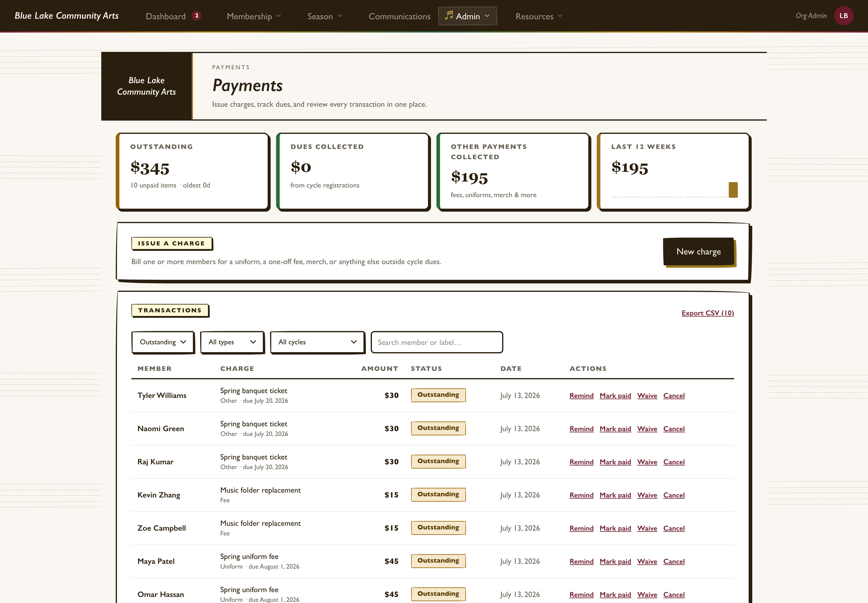Viewport: 868px width, 603px height.
Task: Click the Amount column header
Action: coord(380,369)
